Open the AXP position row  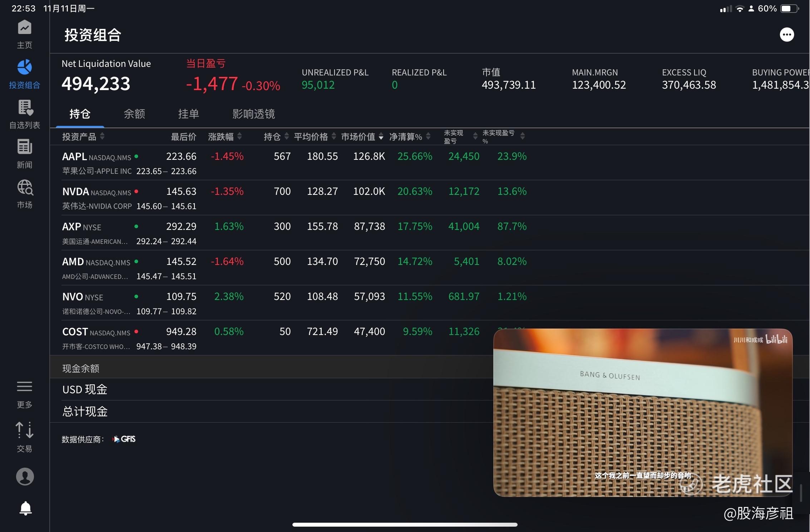[x=430, y=233]
